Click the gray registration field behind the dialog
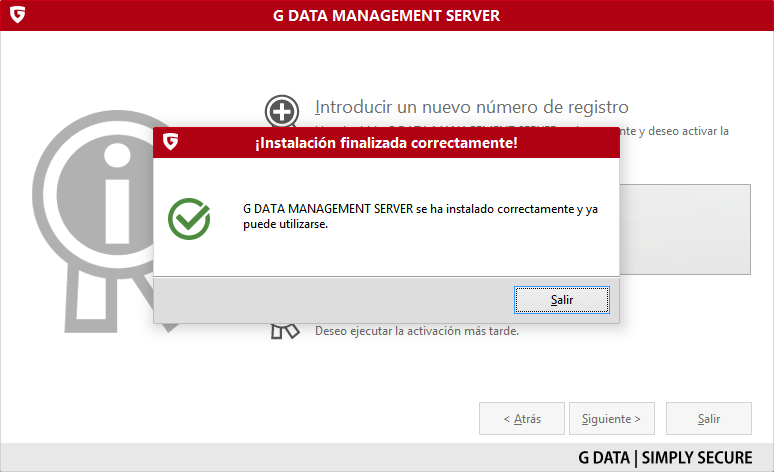Image resolution: width=774 pixels, height=472 pixels. tap(685, 228)
